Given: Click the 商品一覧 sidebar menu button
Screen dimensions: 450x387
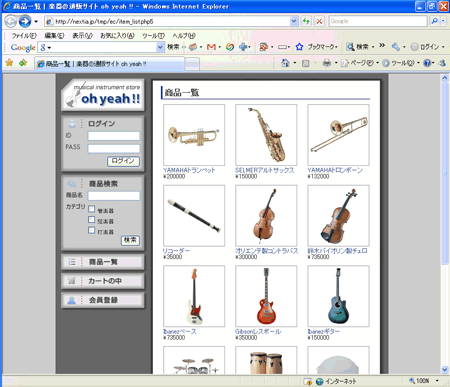Looking at the screenshot, I should (103, 262).
